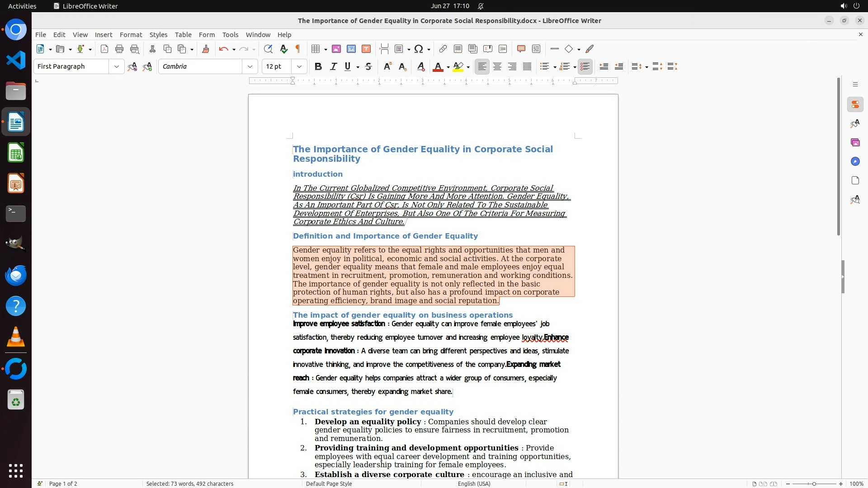Image resolution: width=868 pixels, height=488 pixels.
Task: Insert a special character (Omega icon)
Action: click(x=419, y=49)
